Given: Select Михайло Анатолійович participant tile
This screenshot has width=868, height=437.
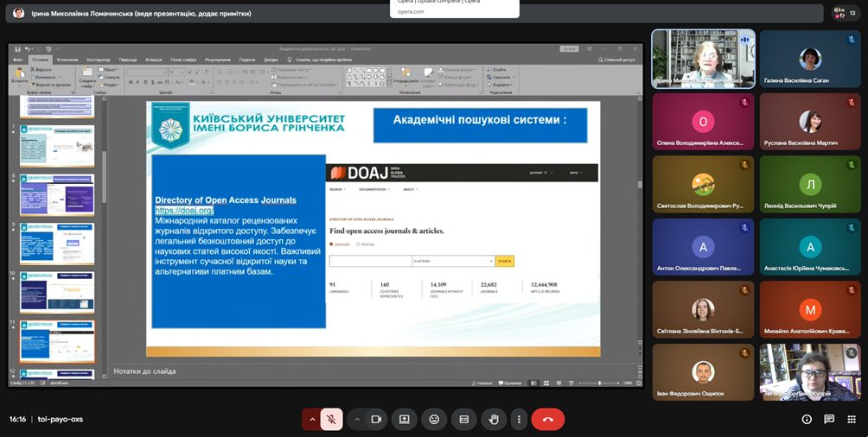Looking at the screenshot, I should coord(810,311).
